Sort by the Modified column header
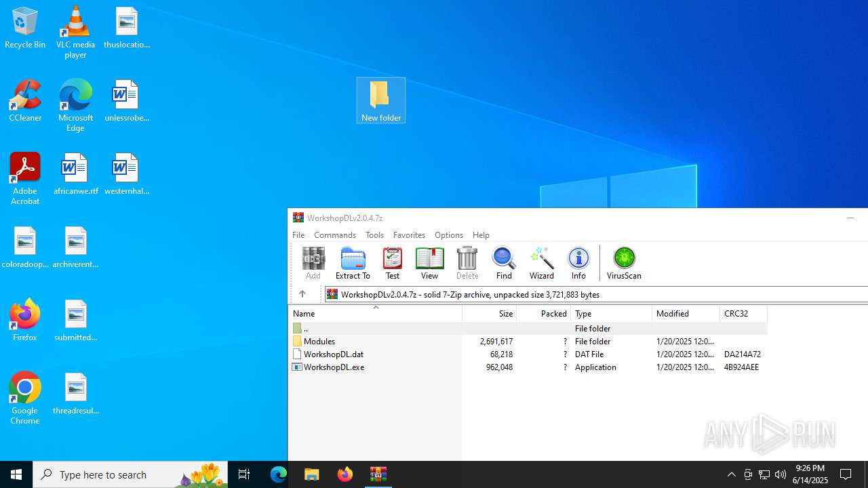This screenshot has width=868, height=488. tap(686, 313)
